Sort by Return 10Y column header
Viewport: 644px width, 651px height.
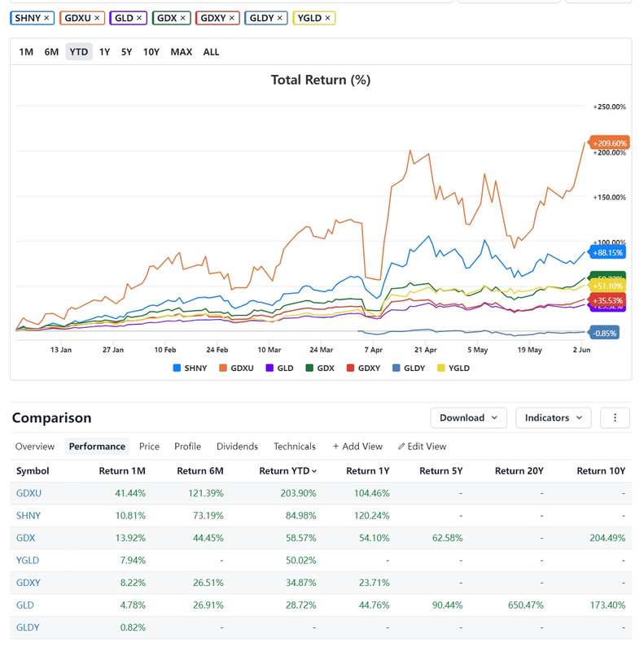click(x=601, y=471)
